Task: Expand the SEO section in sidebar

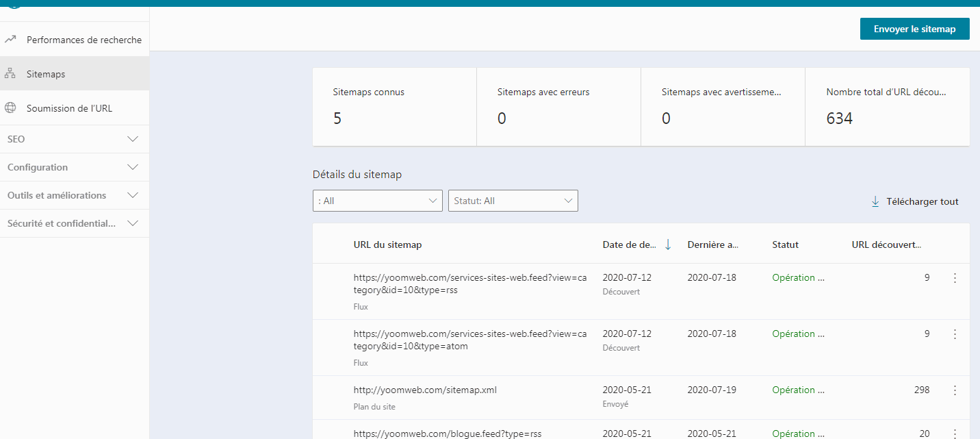Action: click(x=133, y=139)
